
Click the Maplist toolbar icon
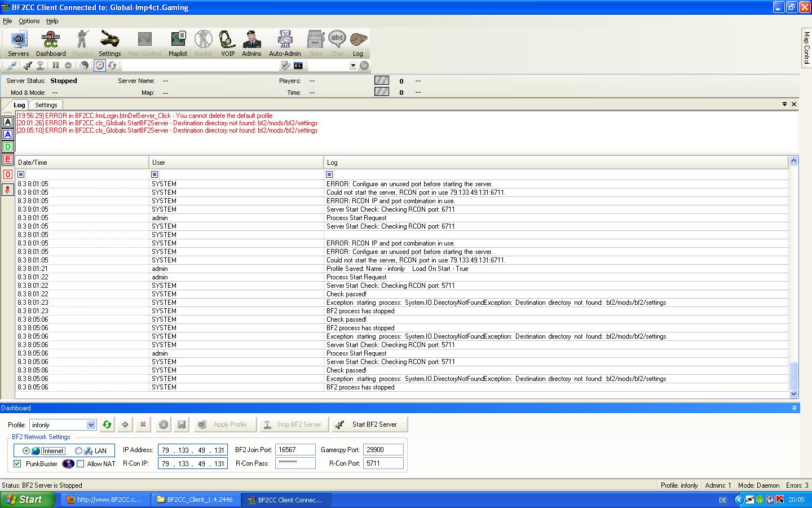pos(178,43)
